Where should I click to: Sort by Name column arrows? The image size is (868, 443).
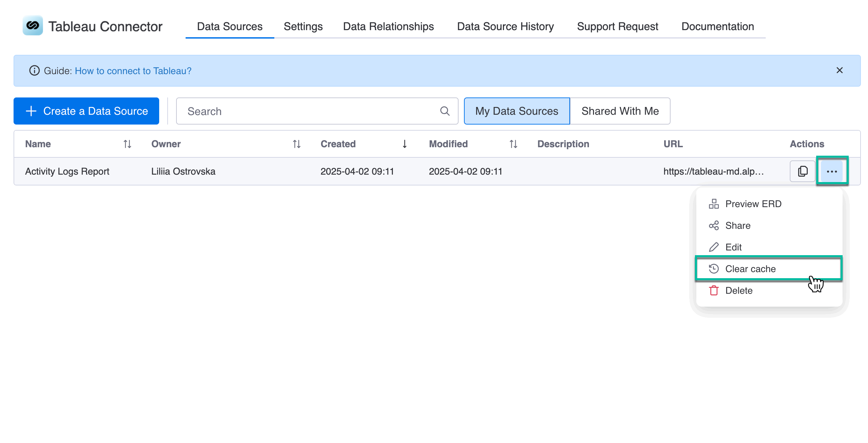point(127,144)
